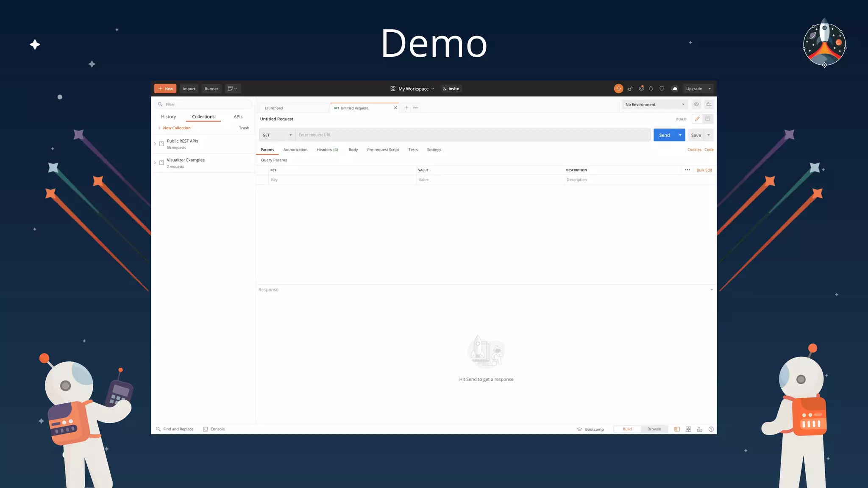This screenshot has height=488, width=868.
Task: Open the comments icon beside the pencil
Action: [x=708, y=119]
